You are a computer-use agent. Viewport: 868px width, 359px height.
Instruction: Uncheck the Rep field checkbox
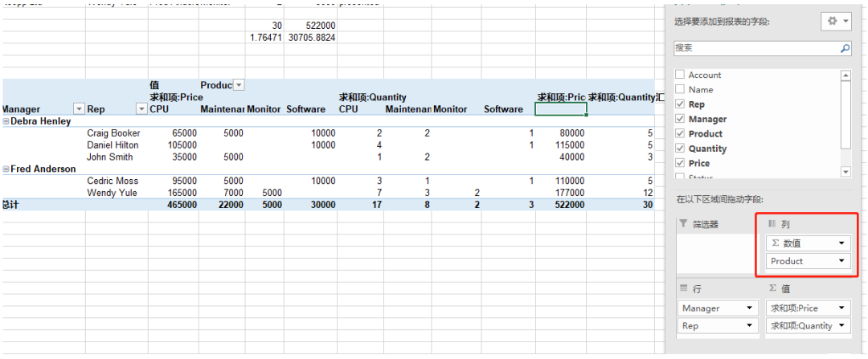coord(679,104)
